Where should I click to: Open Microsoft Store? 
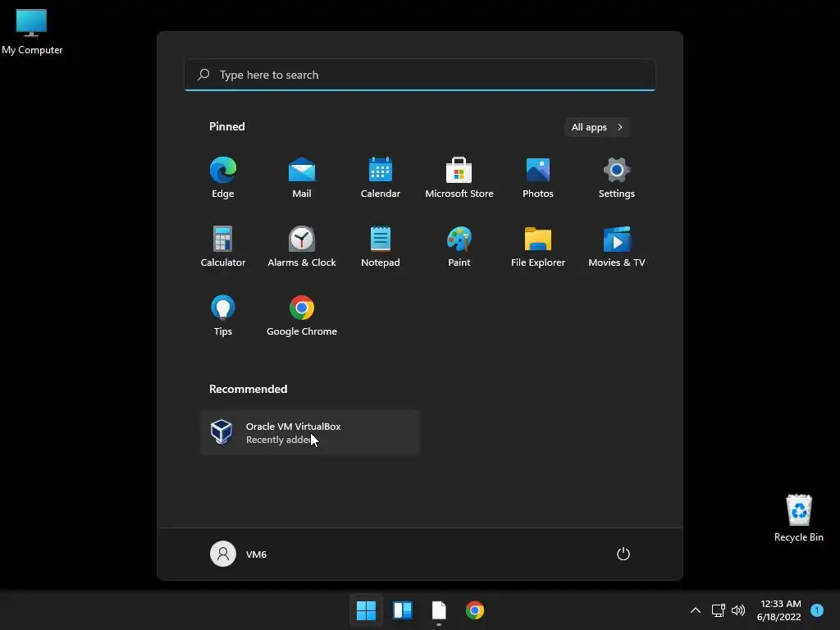coord(459,177)
